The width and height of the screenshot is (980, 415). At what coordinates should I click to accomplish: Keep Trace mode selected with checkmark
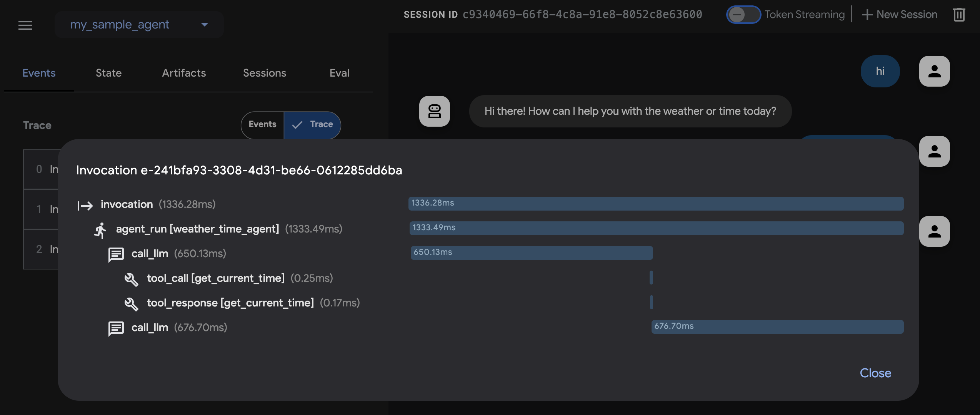[x=312, y=125]
